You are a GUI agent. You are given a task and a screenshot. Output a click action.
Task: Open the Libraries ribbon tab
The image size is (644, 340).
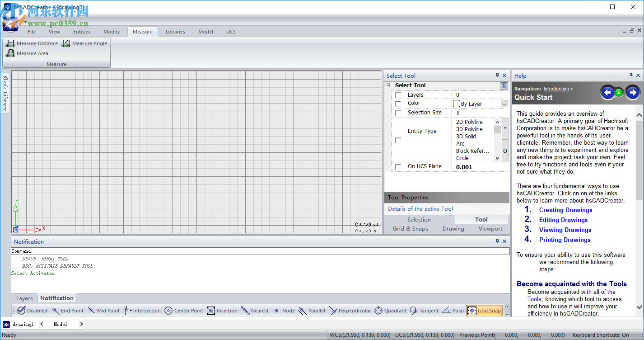coord(175,32)
